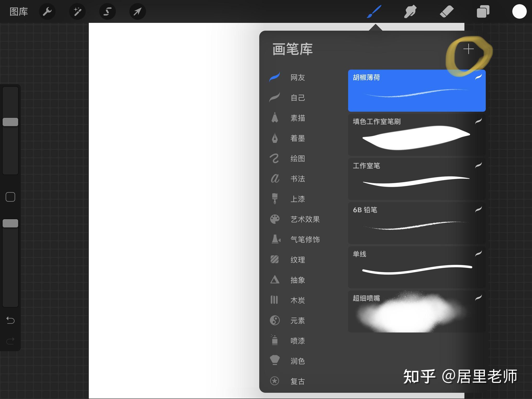Add new brush with plus button
The image size is (532, 399).
tap(468, 49)
